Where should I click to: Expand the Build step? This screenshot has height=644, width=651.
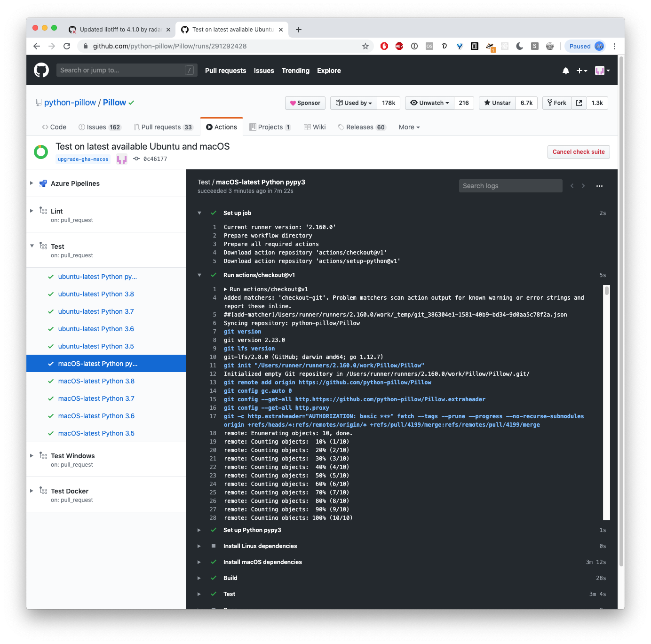tap(199, 578)
